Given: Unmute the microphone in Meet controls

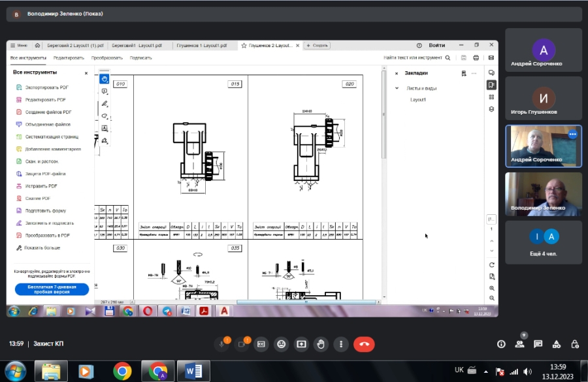Looking at the screenshot, I should (x=224, y=343).
